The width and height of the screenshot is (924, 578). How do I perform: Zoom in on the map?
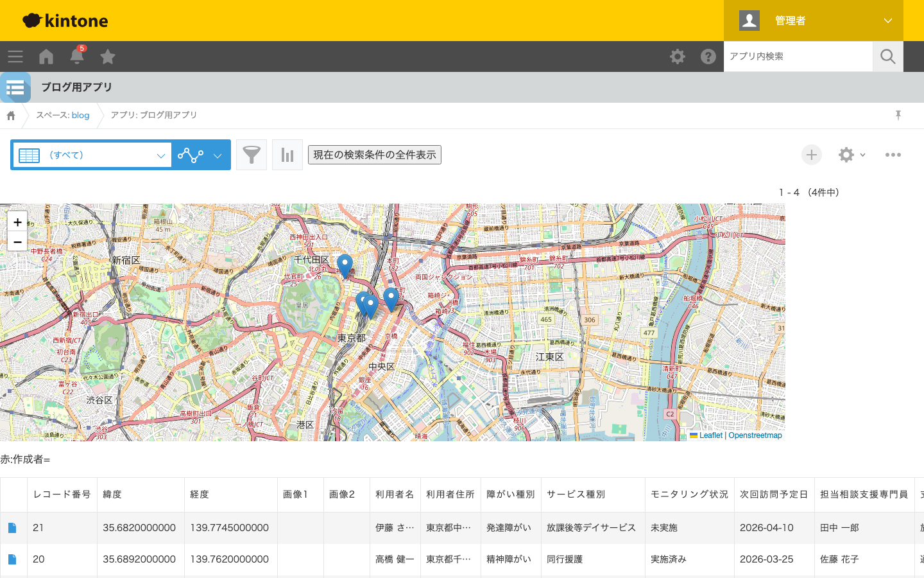point(17,222)
